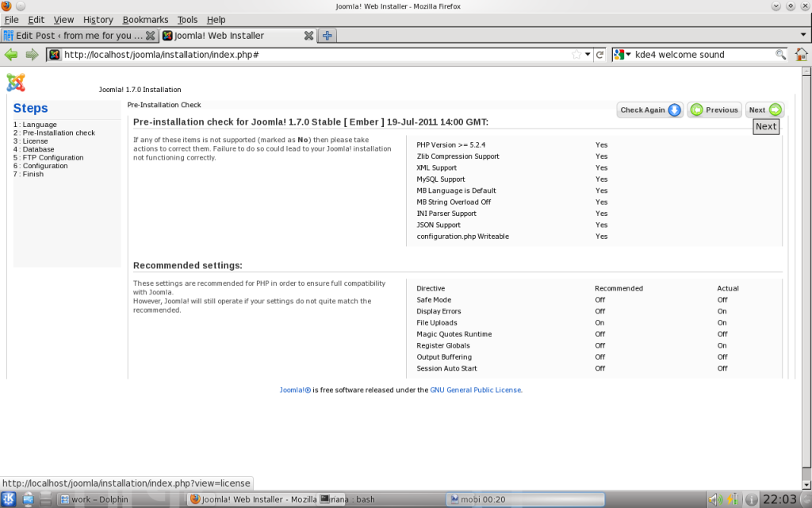Click the 'Display Errors' directive label

point(439,311)
